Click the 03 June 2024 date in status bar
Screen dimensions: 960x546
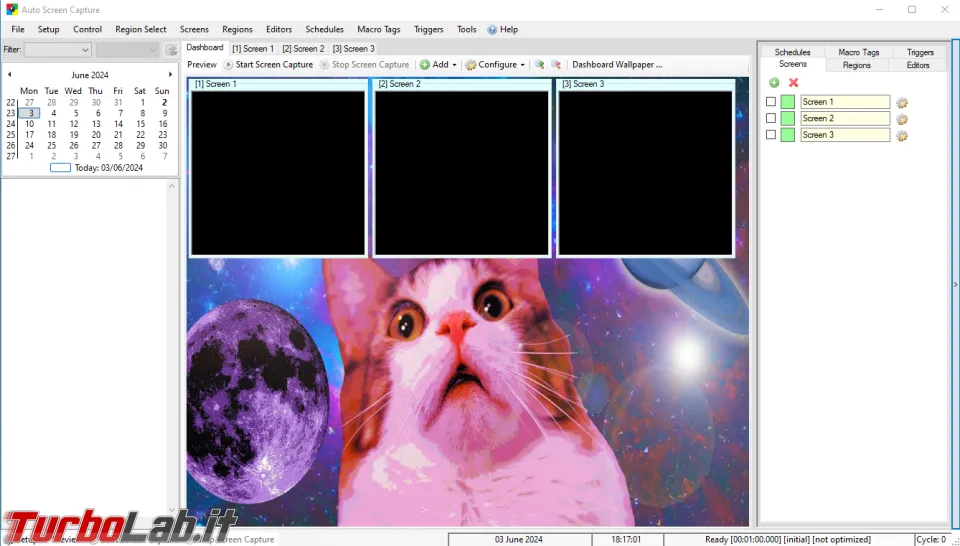tap(519, 539)
